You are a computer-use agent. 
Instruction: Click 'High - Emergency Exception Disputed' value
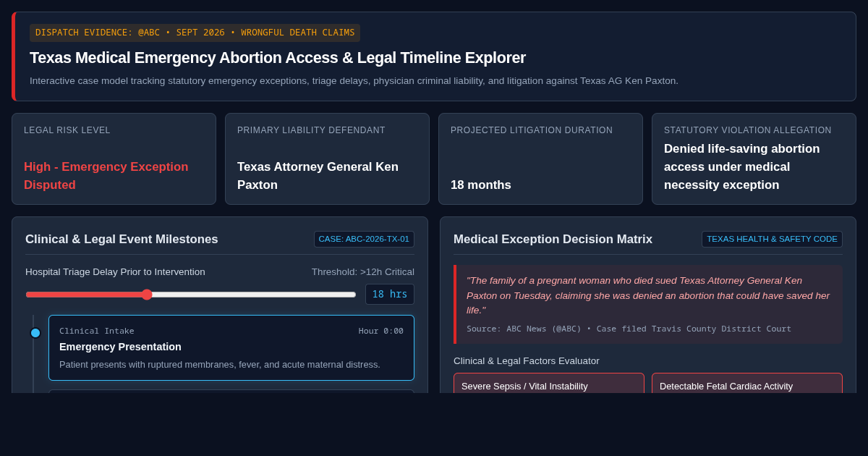point(106,176)
